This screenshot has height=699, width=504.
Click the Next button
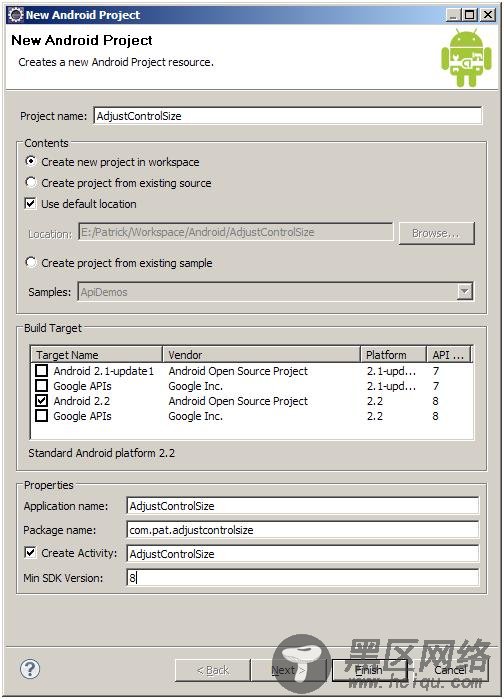(290, 670)
